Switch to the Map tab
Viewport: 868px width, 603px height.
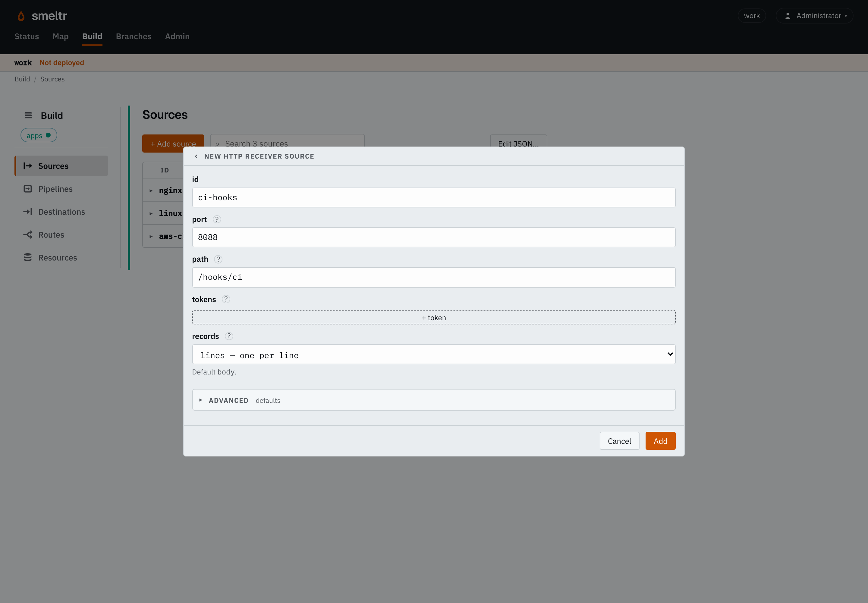tap(61, 37)
